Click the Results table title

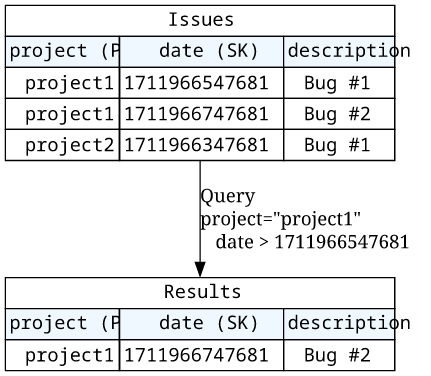coord(202,292)
